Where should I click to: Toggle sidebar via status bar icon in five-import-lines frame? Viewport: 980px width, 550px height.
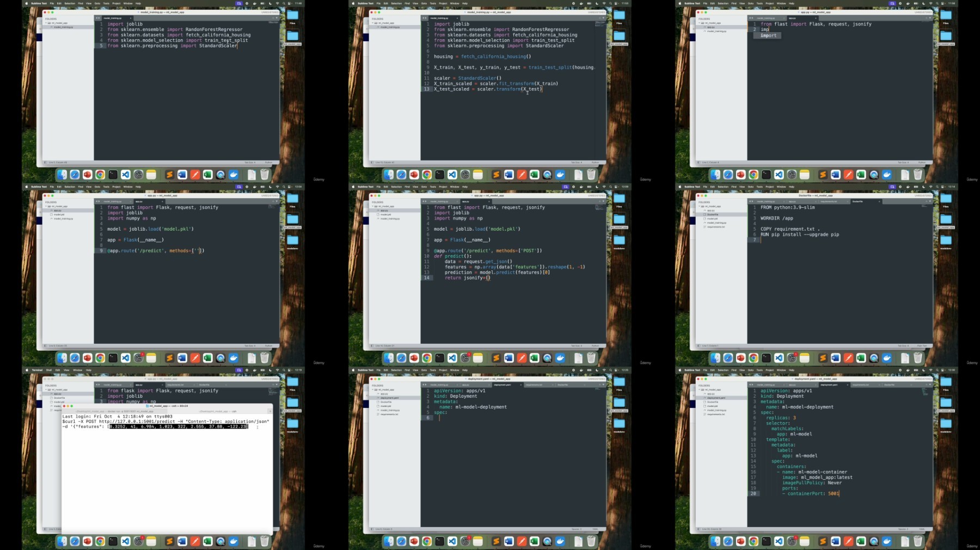pyautogui.click(x=45, y=162)
